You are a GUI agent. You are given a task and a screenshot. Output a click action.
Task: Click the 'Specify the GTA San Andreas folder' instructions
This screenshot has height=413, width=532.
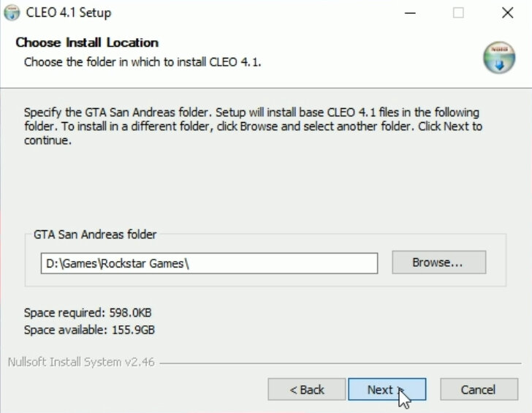point(253,126)
